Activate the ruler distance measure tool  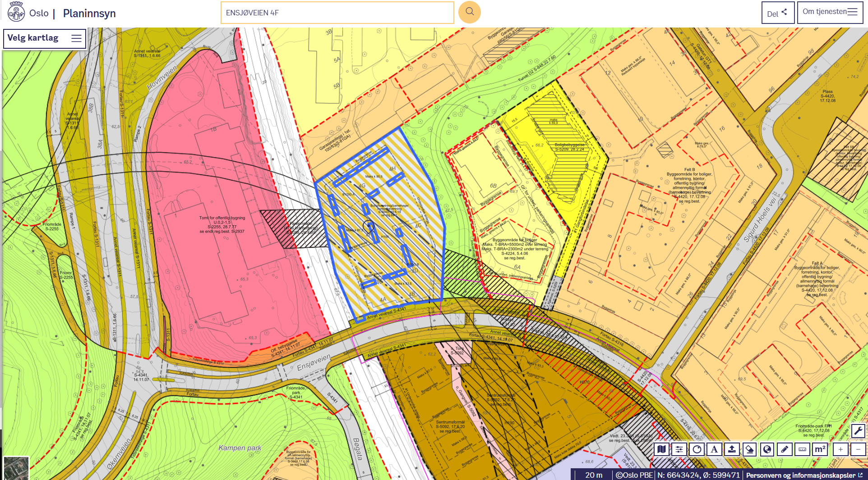[802, 449]
